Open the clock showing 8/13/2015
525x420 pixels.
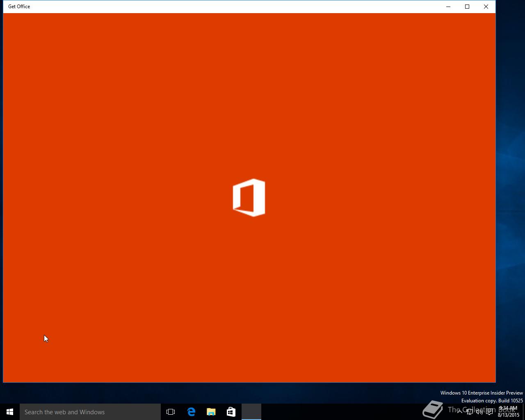[x=508, y=412]
